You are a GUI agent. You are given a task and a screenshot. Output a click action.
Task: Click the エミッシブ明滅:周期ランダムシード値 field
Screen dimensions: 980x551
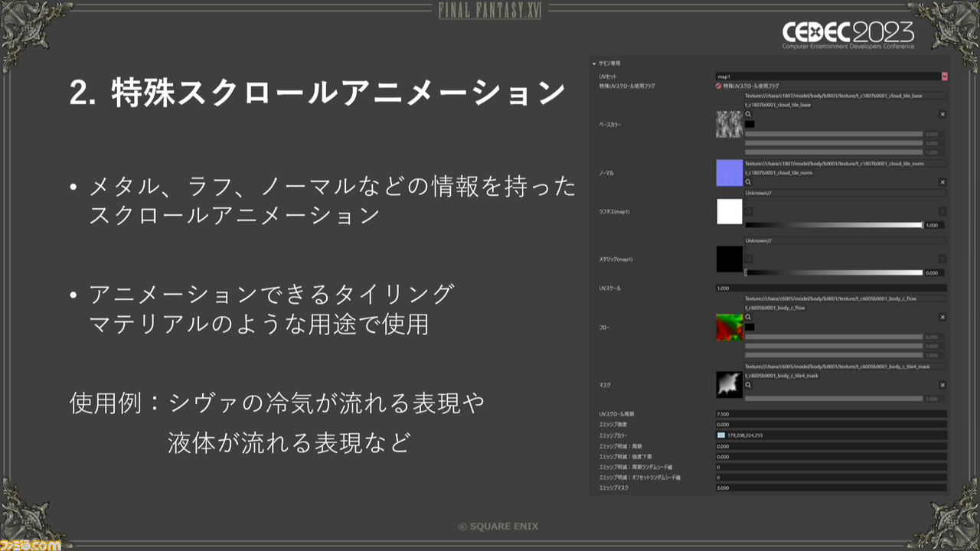[831, 467]
